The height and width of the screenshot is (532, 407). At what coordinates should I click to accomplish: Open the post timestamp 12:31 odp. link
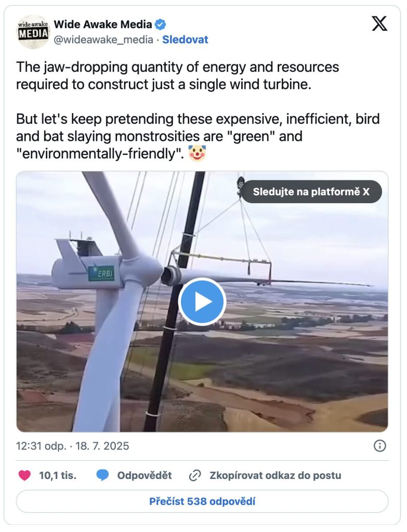pyautogui.click(x=72, y=446)
